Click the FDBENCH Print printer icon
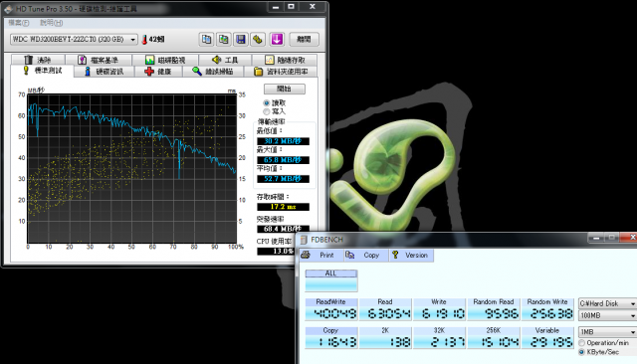 coord(306,255)
